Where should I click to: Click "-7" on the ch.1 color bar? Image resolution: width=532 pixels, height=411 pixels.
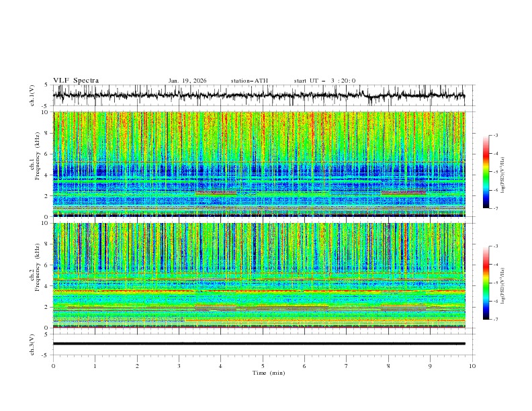tap(495, 209)
